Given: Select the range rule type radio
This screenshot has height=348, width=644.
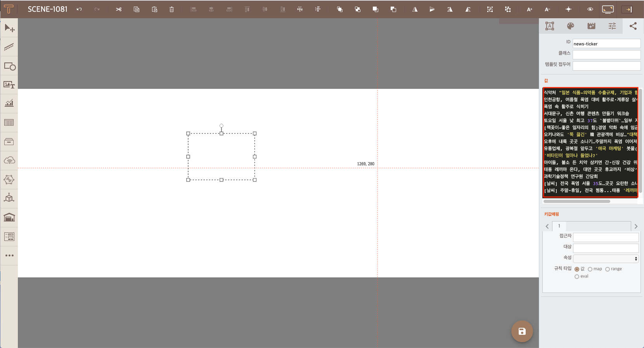Looking at the screenshot, I should pyautogui.click(x=608, y=269).
